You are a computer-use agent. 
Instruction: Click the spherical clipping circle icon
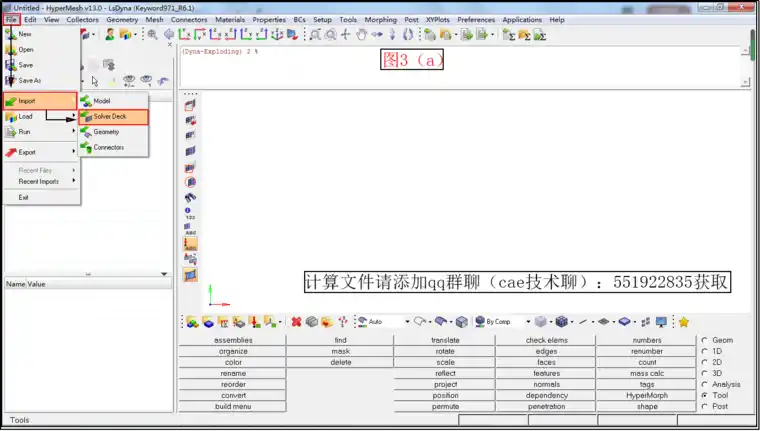click(x=190, y=182)
